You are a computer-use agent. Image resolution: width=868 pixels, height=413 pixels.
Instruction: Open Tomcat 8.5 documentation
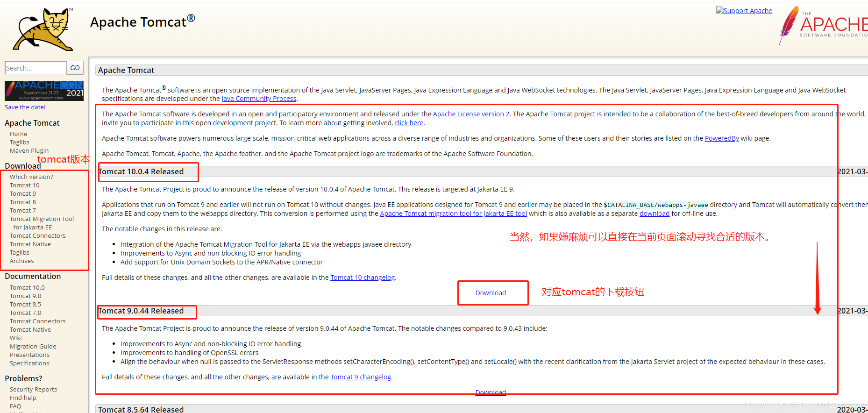tap(26, 304)
